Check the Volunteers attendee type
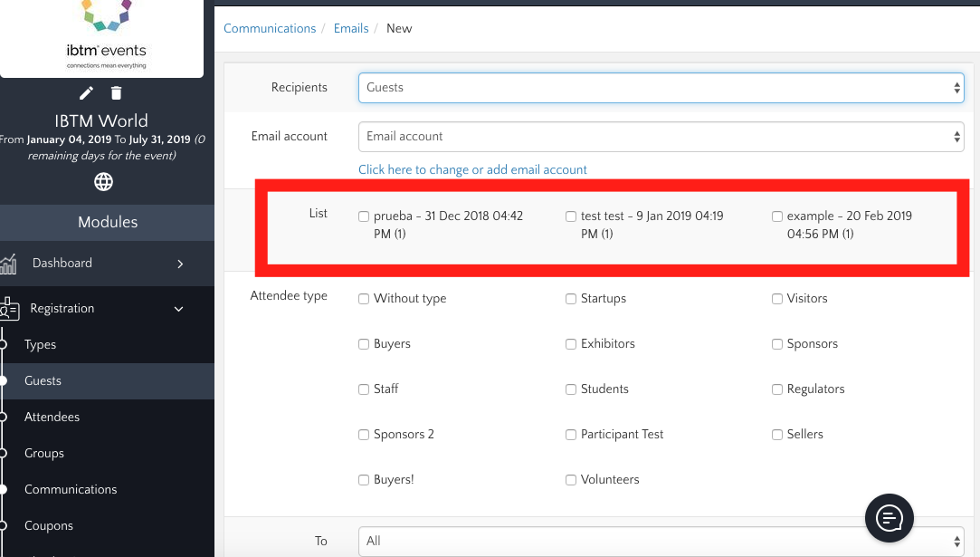This screenshot has width=980, height=557. pyautogui.click(x=571, y=480)
